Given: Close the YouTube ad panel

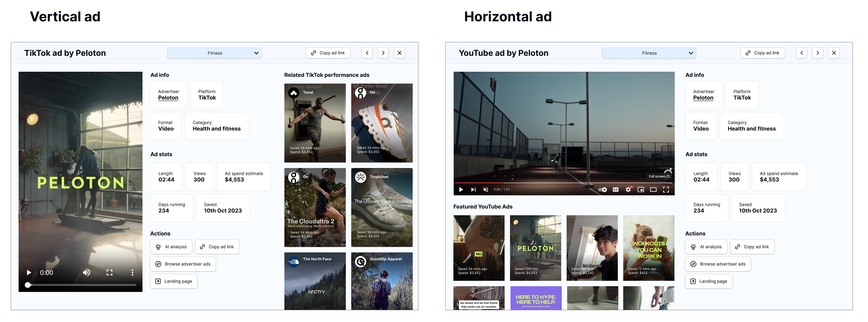Looking at the screenshot, I should click(x=834, y=53).
